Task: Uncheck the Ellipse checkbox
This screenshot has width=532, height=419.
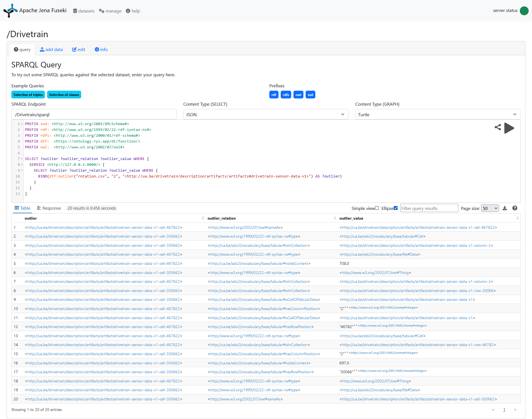Action: (x=396, y=208)
